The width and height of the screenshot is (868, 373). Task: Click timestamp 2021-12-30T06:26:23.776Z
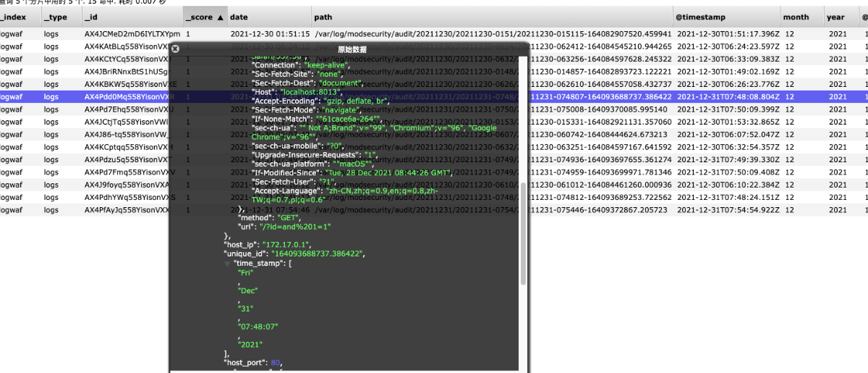click(727, 84)
